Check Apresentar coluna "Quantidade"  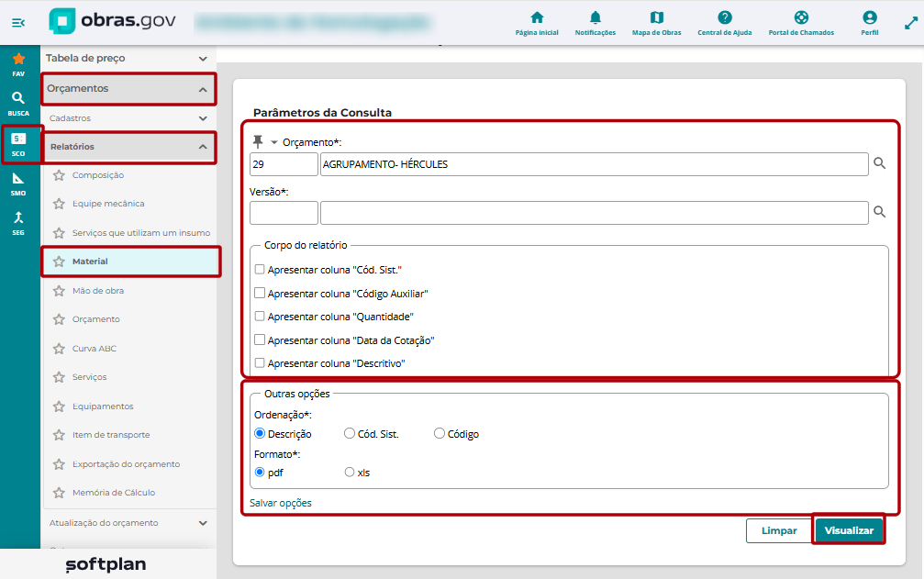click(x=260, y=317)
